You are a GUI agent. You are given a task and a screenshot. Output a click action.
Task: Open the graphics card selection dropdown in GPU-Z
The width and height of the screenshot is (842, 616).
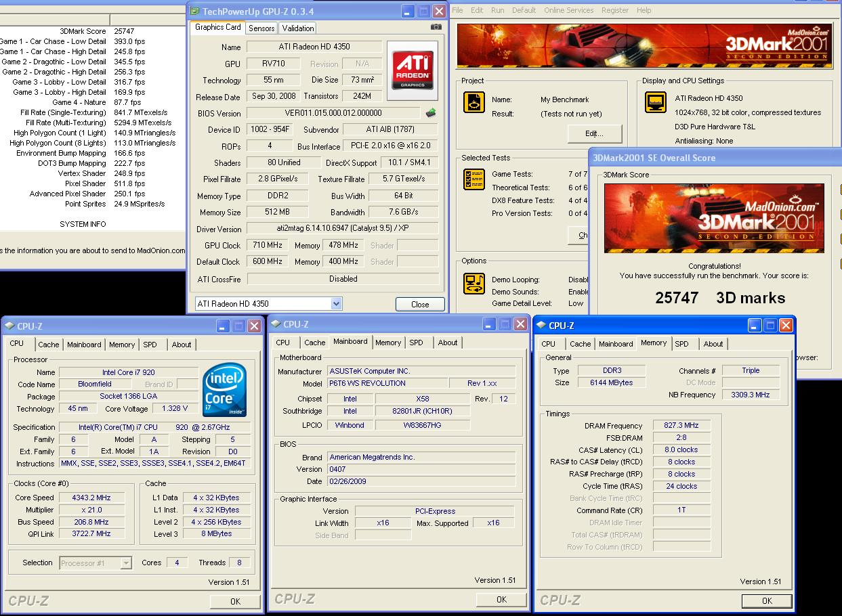tap(337, 304)
